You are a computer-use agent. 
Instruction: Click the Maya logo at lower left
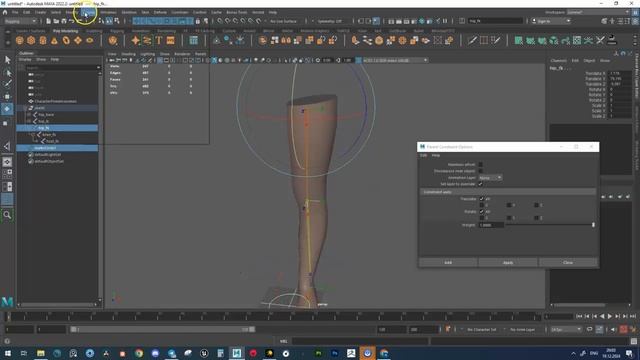[7, 302]
